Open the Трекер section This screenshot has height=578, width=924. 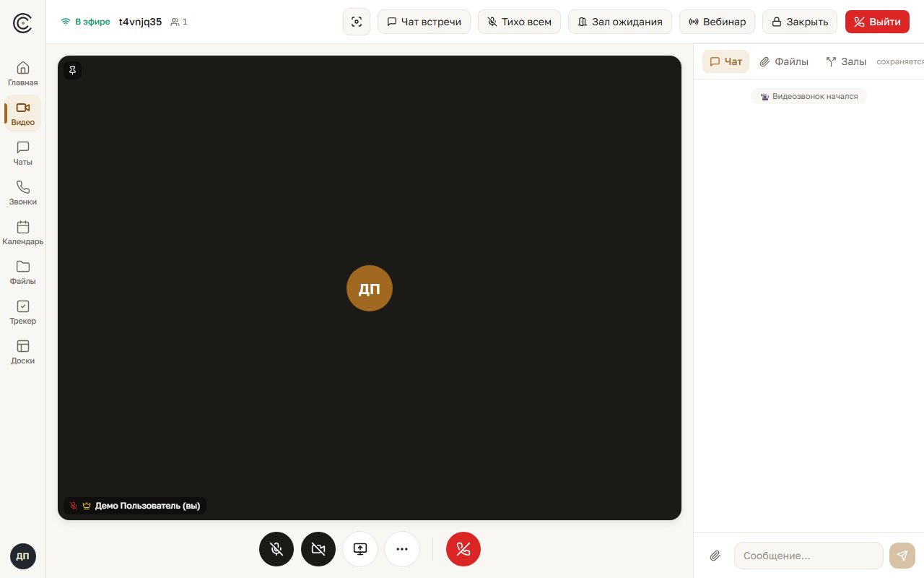coord(23,312)
